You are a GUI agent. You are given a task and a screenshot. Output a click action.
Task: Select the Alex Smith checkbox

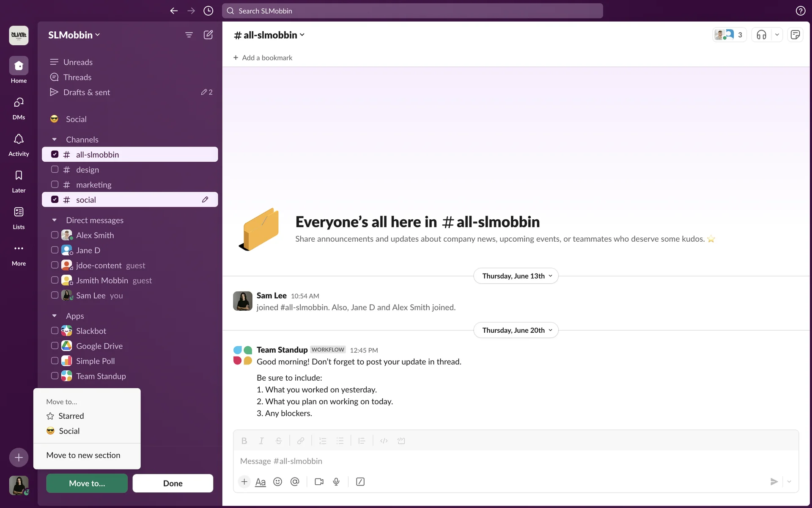55,235
